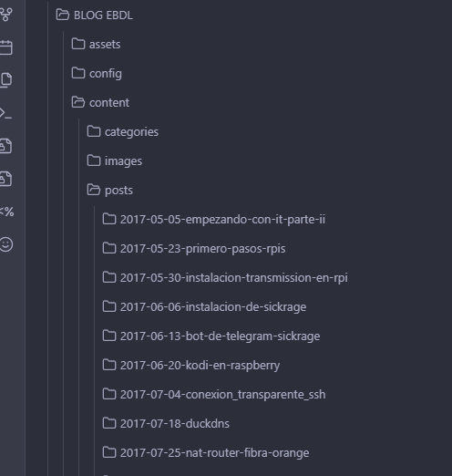This screenshot has height=476, width=452.
Task: Open the calendar daily note icon
Action: tap(5, 47)
